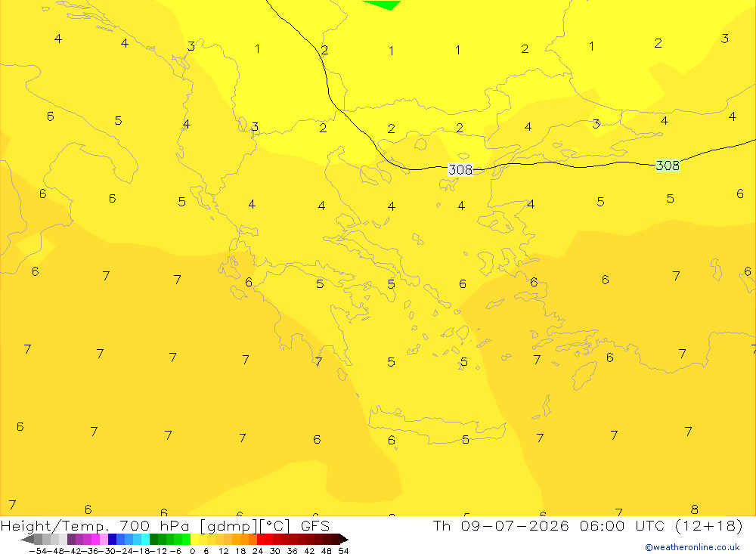The height and width of the screenshot is (554, 756).
Task: Click the light pink legend swatch
Action: (x=104, y=540)
